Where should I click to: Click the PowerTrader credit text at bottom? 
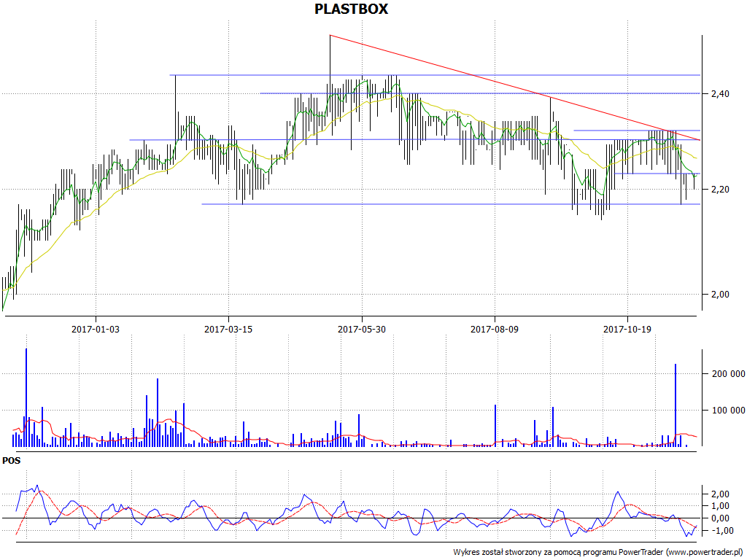pyautogui.click(x=598, y=553)
